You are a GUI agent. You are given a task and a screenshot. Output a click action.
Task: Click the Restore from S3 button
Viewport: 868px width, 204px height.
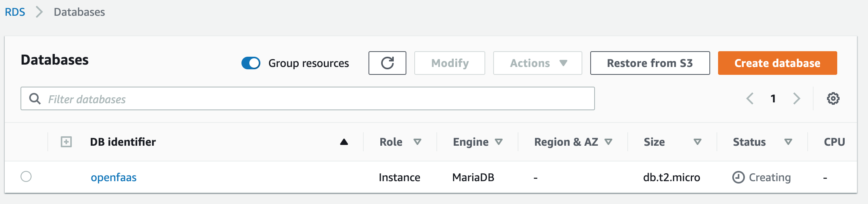pyautogui.click(x=650, y=63)
